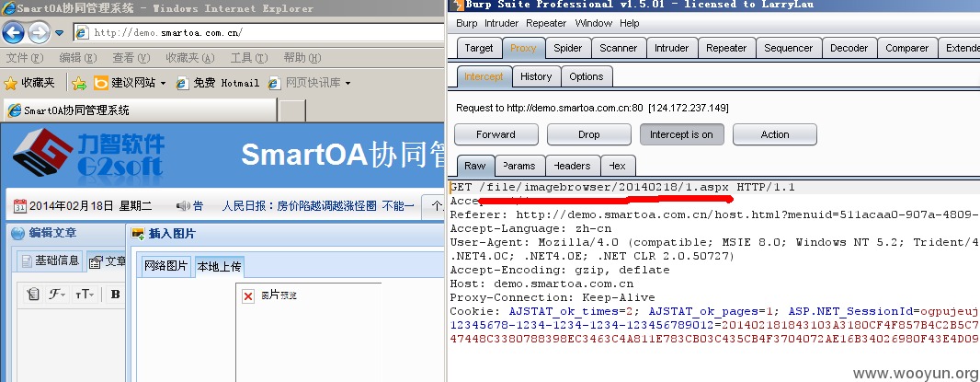The width and height of the screenshot is (980, 382).
Task: Open the font family dropdown in editor
Action: (58, 295)
